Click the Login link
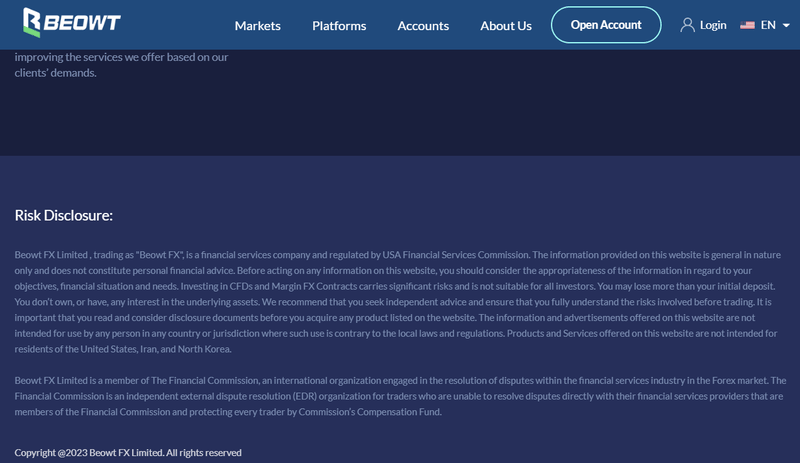 pos(713,25)
